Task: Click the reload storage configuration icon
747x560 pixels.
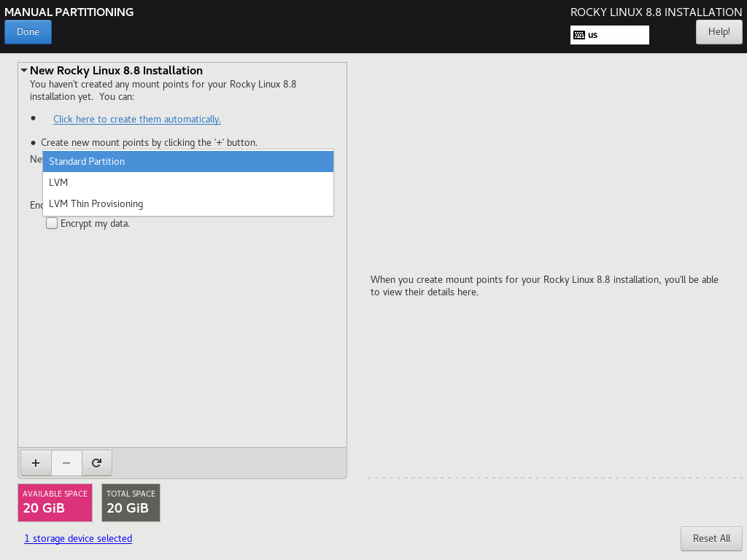Action: pyautogui.click(x=96, y=462)
